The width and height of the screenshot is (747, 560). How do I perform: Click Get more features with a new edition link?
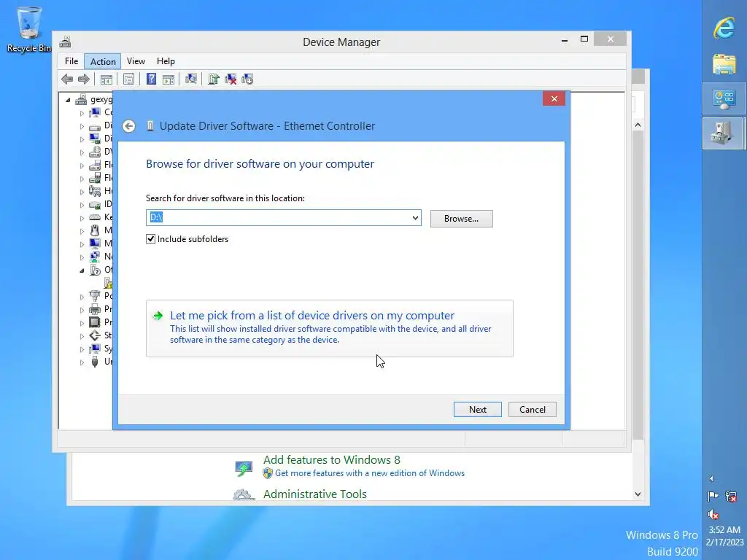pyautogui.click(x=370, y=473)
